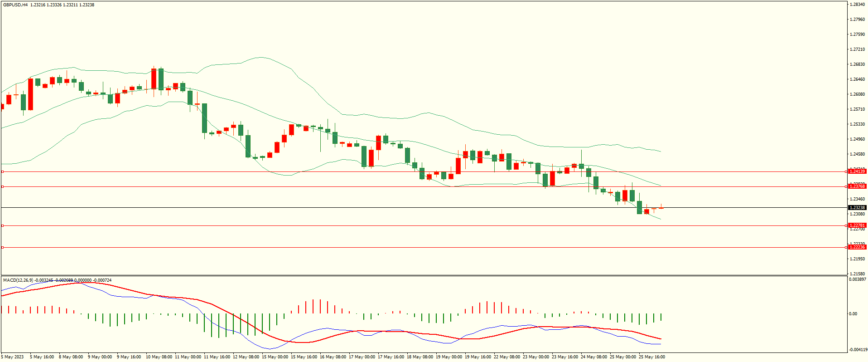
Task: Click the 15 May 00:00 time axis label
Action: pos(275,357)
